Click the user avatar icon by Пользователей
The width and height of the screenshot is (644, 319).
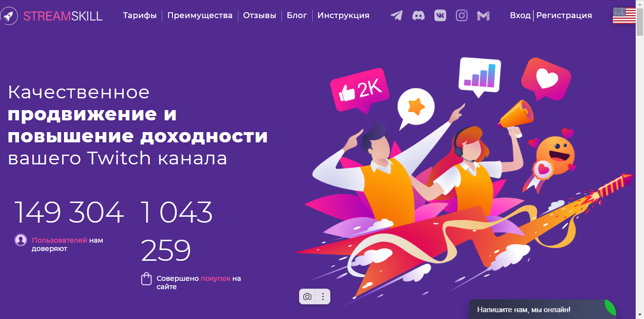21,240
